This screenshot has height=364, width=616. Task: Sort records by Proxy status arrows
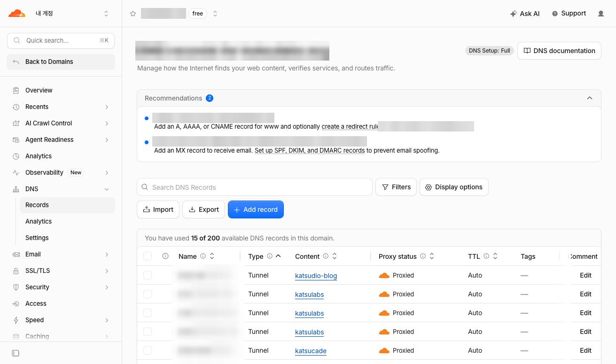432,256
